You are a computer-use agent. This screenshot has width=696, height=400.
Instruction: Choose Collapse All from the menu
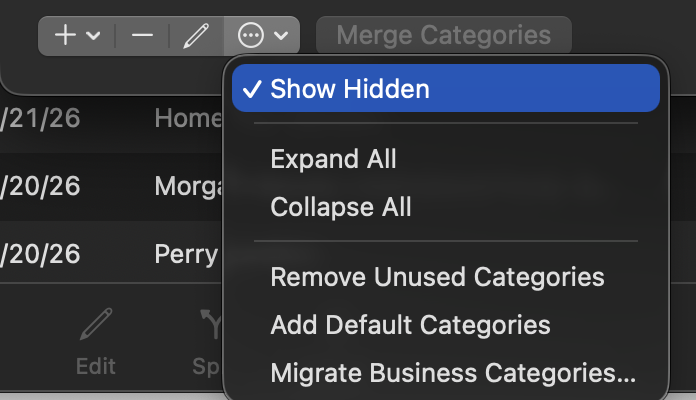pos(340,207)
